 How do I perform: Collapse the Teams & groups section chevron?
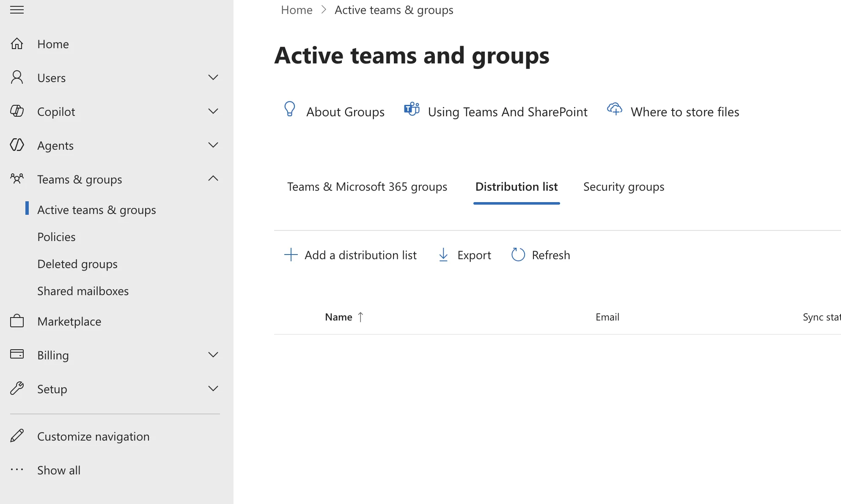coord(213,178)
